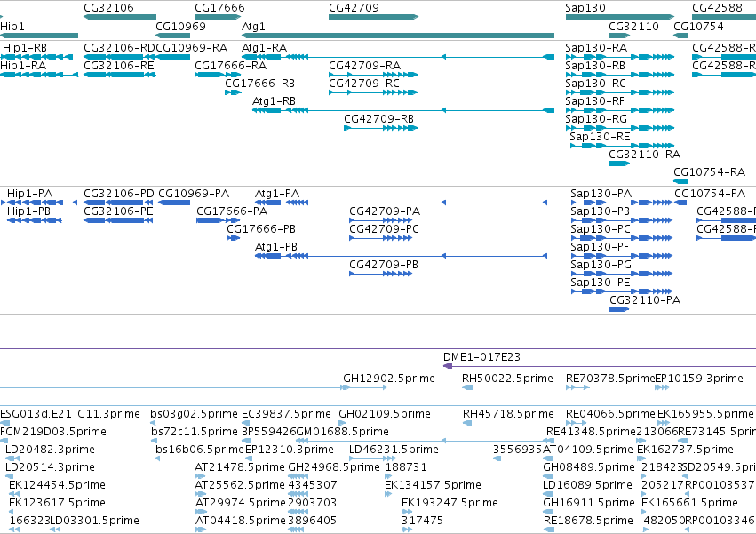Select the CG32106 gene label

tap(109, 8)
